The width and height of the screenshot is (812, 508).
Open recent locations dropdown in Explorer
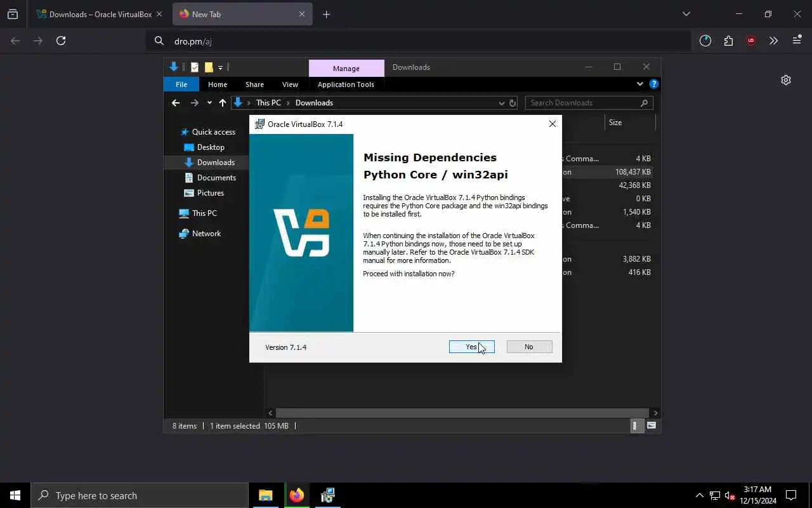[x=209, y=103]
